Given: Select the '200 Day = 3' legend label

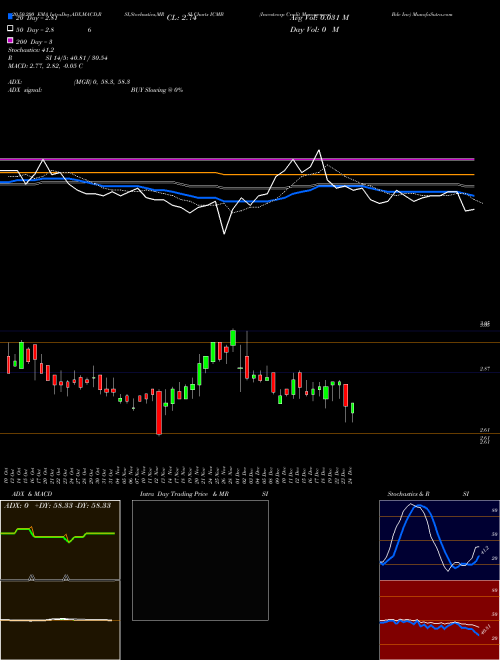Looking at the screenshot, I should pyautogui.click(x=34, y=42).
